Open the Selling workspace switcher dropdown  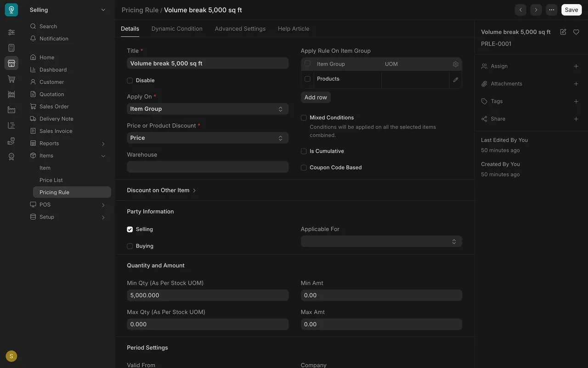[x=68, y=10]
